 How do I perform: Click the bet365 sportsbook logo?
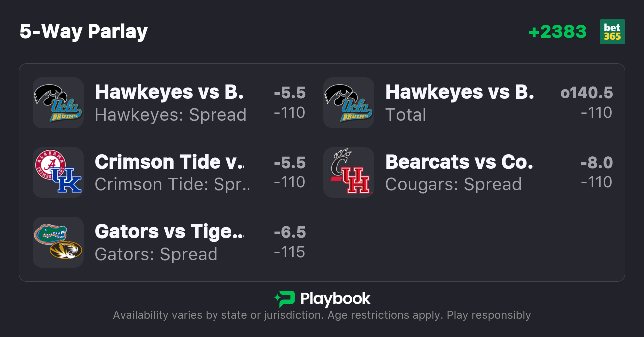point(612,32)
